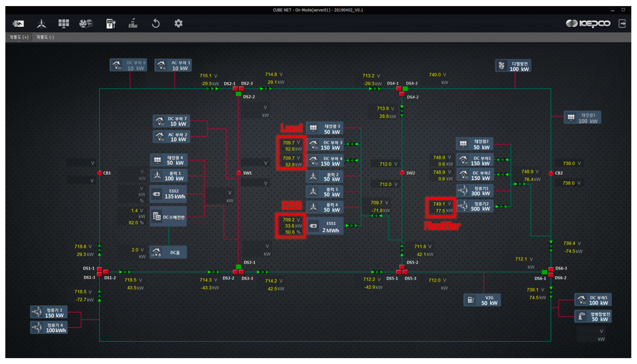Toggle the green DS4-3 disconnect switch
This screenshot has height=364, width=637.
(405, 89)
